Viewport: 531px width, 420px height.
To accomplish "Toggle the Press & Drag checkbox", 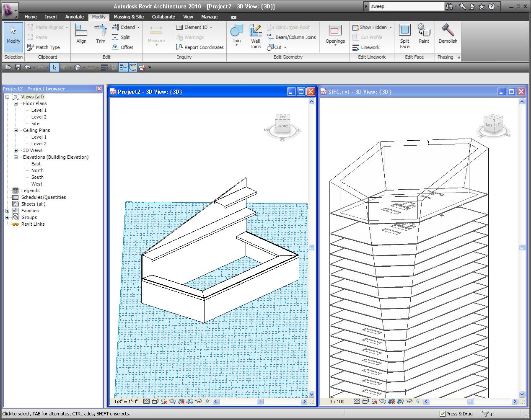I will (x=443, y=414).
